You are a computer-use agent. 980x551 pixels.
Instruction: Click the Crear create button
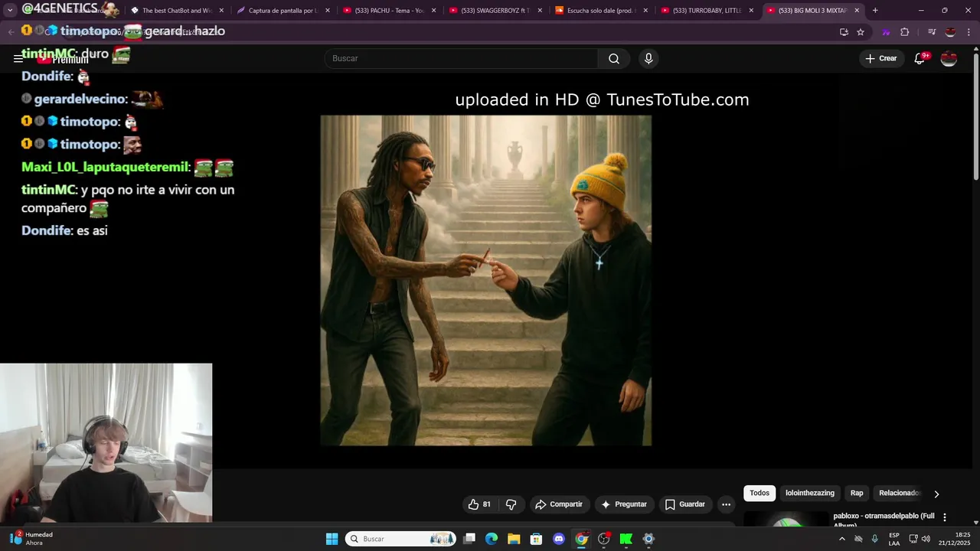coord(881,58)
